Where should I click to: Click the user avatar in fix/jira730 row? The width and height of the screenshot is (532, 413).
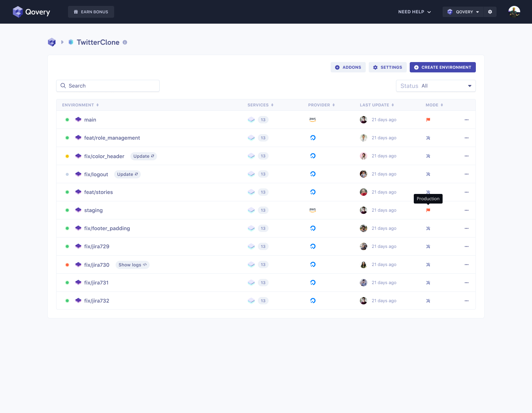click(364, 264)
